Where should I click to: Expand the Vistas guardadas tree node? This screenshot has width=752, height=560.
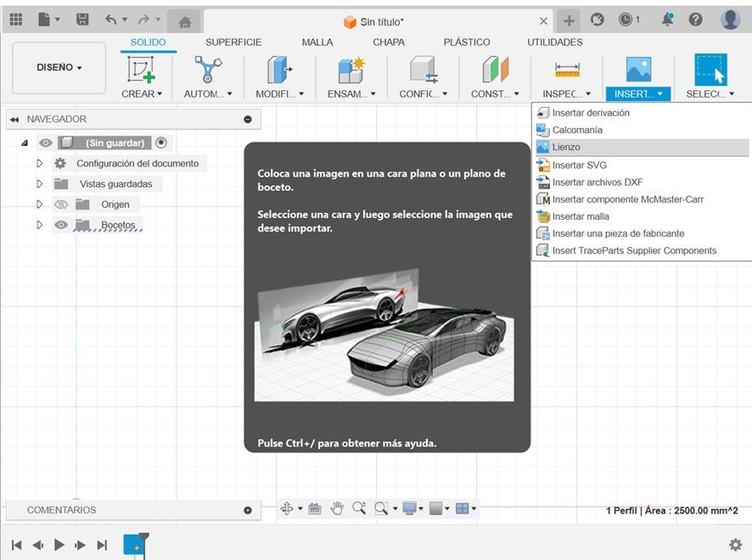coord(39,184)
